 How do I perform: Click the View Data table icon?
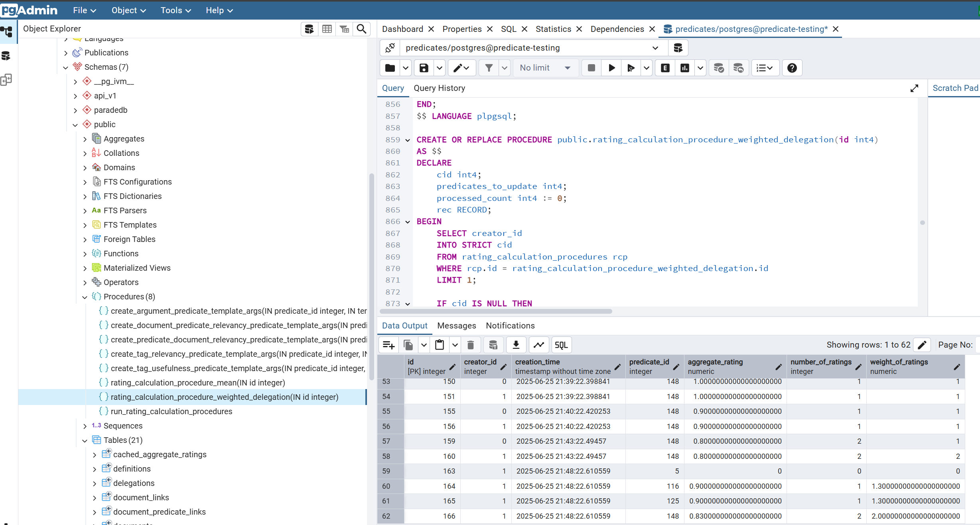pos(327,29)
